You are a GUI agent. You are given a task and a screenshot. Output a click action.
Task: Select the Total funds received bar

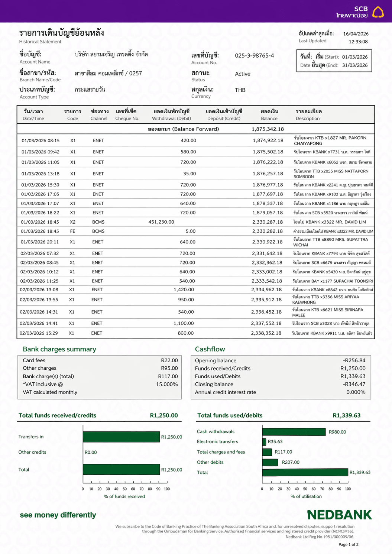tap(121, 470)
